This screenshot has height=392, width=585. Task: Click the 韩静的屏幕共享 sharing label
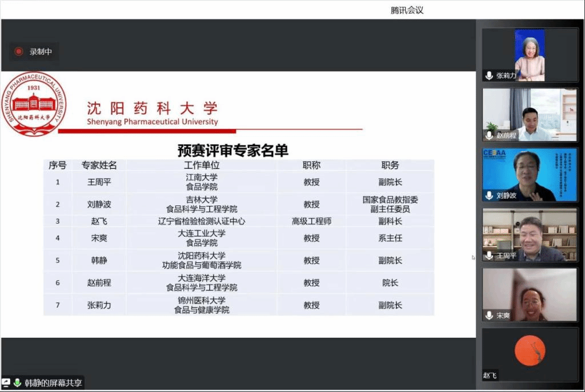(53, 383)
